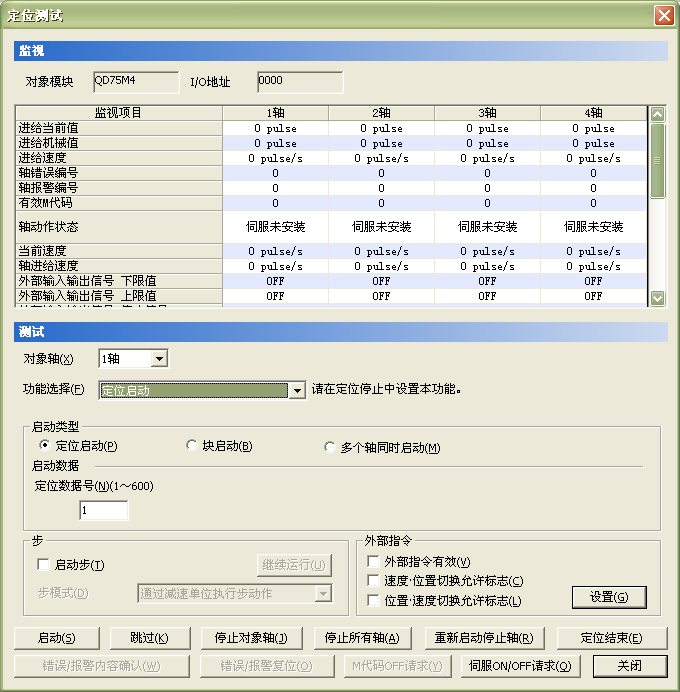
Task: Click 伺服ON/OFF请求(Q) button
Action: (518, 666)
